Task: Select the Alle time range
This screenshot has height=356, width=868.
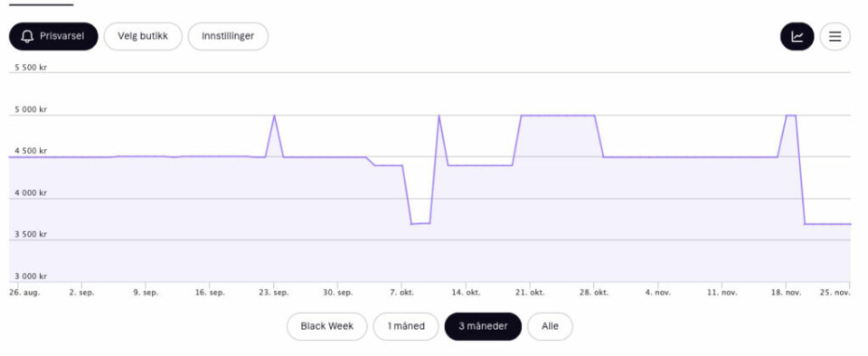Action: click(550, 326)
